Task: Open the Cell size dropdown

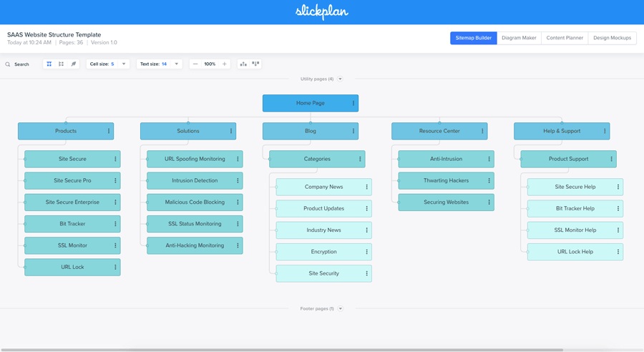Action: pos(108,64)
